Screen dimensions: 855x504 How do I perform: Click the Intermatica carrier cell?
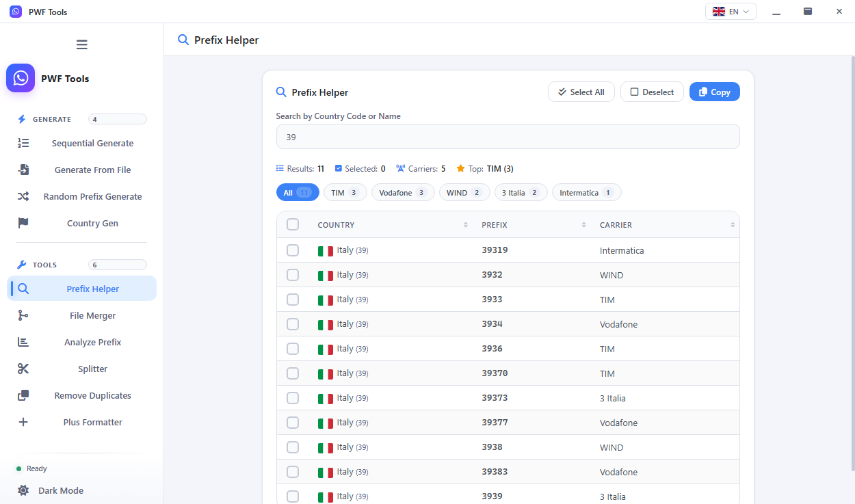coord(622,250)
